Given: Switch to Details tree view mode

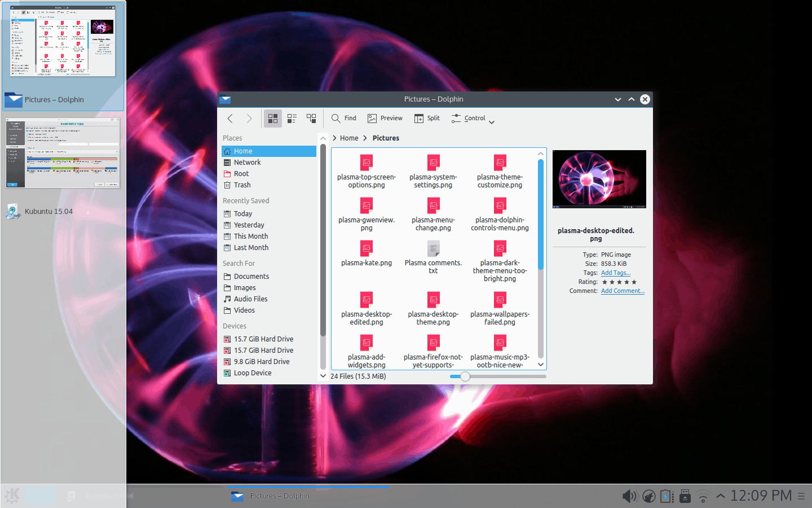Looking at the screenshot, I should pyautogui.click(x=311, y=119).
